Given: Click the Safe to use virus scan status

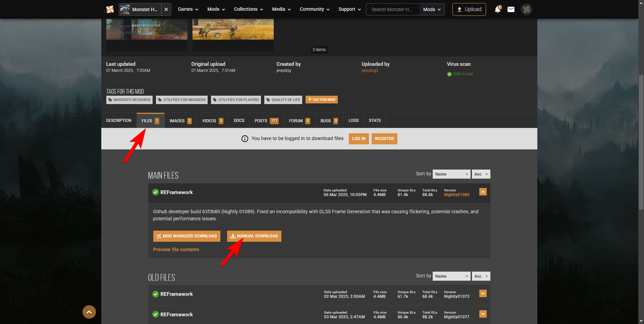Looking at the screenshot, I should coord(460,74).
